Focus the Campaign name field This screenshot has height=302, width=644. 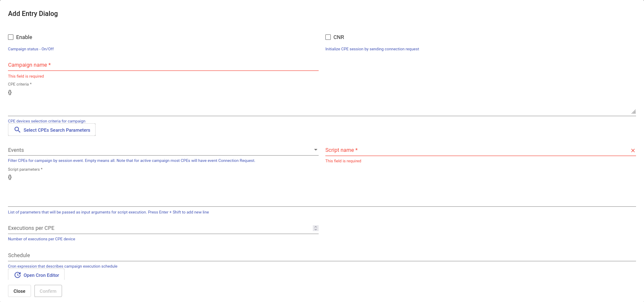click(163, 65)
